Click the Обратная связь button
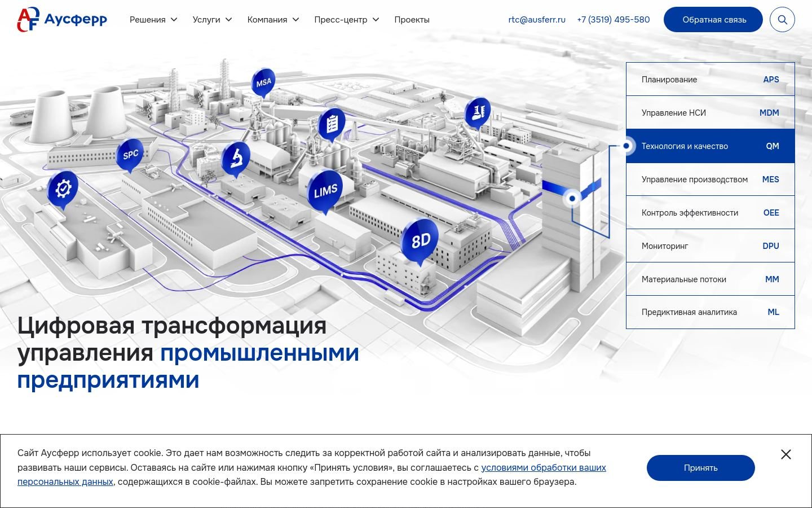The width and height of the screenshot is (812, 508). [713, 20]
